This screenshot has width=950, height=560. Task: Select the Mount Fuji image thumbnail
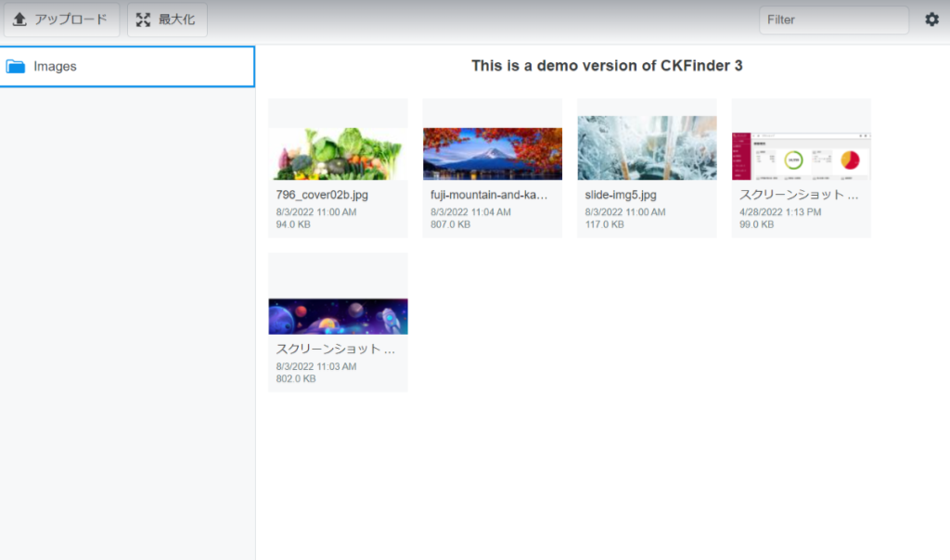point(492,153)
